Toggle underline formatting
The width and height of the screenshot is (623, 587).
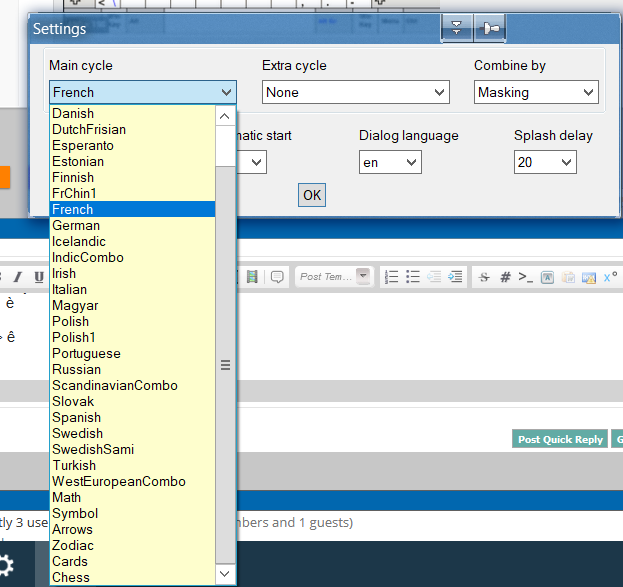tap(39, 277)
